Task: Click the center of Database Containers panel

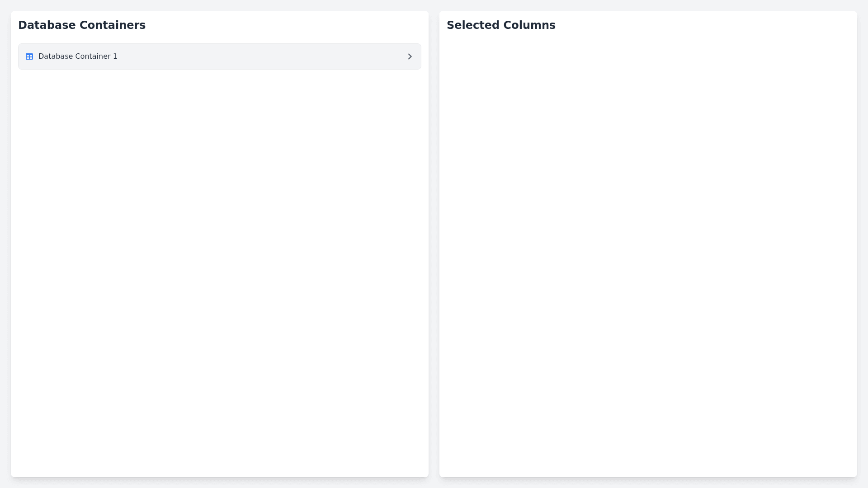Action: 219,244
